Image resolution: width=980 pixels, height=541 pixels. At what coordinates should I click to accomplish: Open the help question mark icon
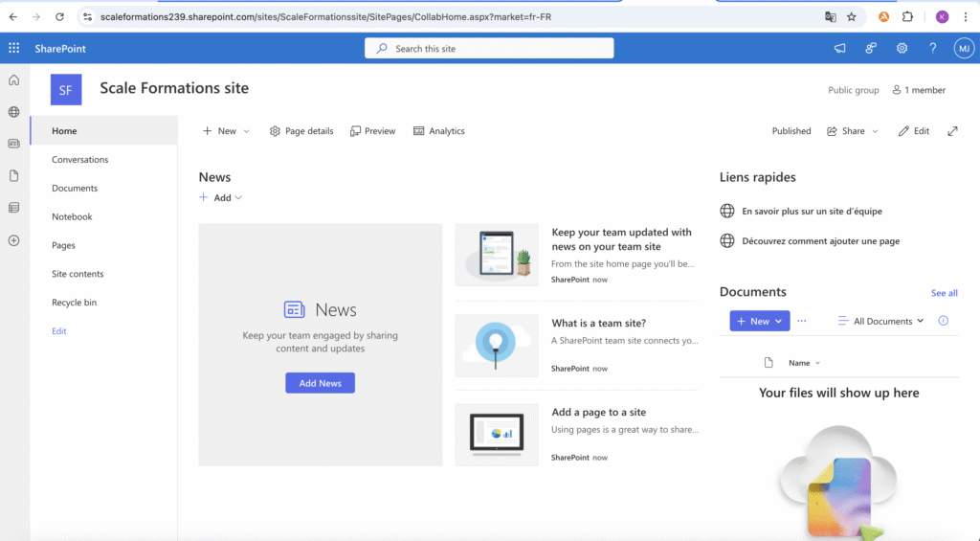click(x=932, y=49)
